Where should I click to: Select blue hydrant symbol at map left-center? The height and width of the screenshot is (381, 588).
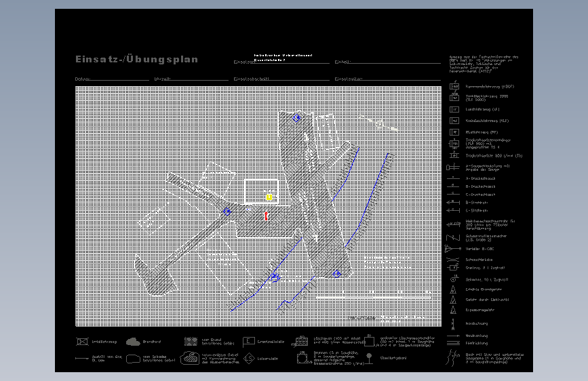[x=227, y=212]
